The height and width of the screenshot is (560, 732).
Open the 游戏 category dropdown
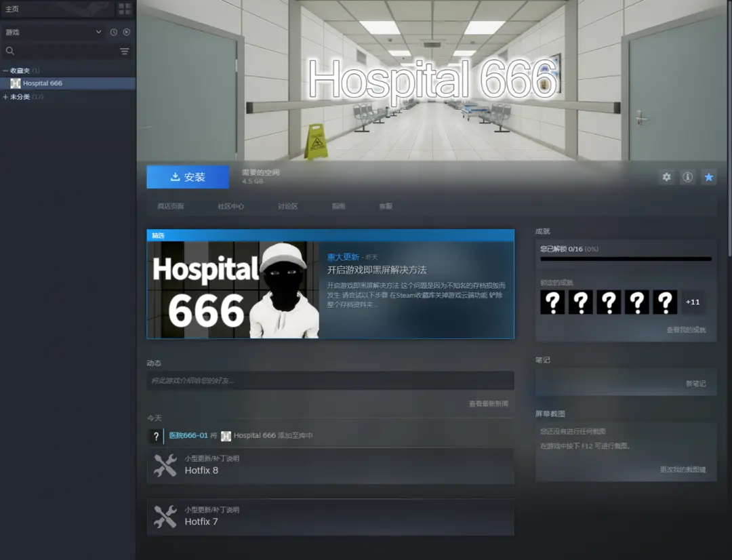[x=54, y=33]
